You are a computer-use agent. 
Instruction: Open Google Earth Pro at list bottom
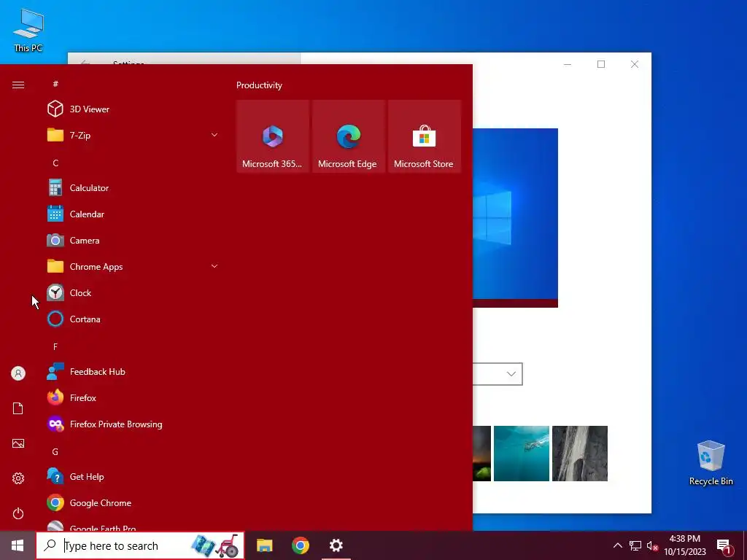pyautogui.click(x=133, y=526)
